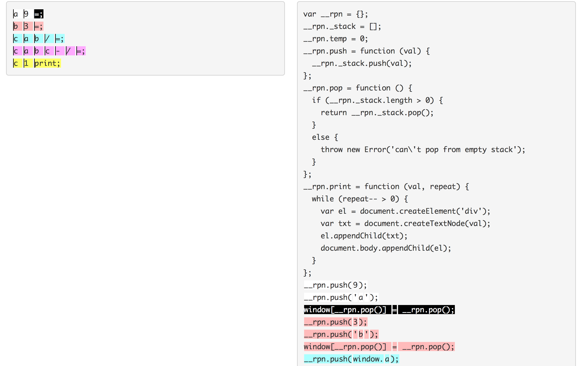588x366 pixels.
Task: Click '__rpn.push = function (val) {' line
Action: coord(367,51)
